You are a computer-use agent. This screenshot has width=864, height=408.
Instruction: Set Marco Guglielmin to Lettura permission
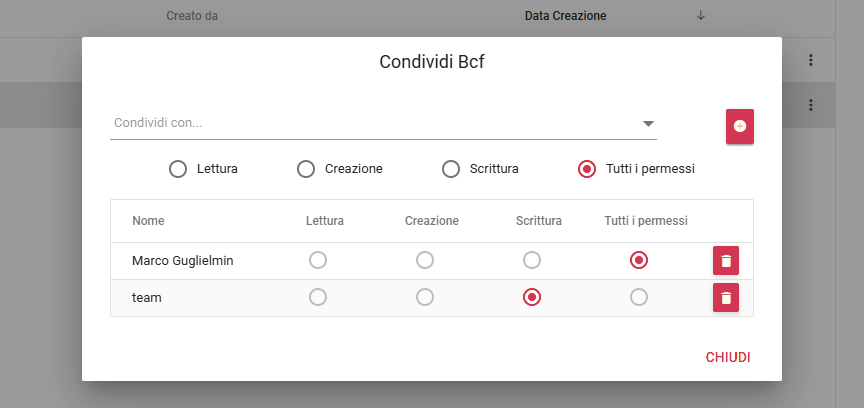point(318,260)
